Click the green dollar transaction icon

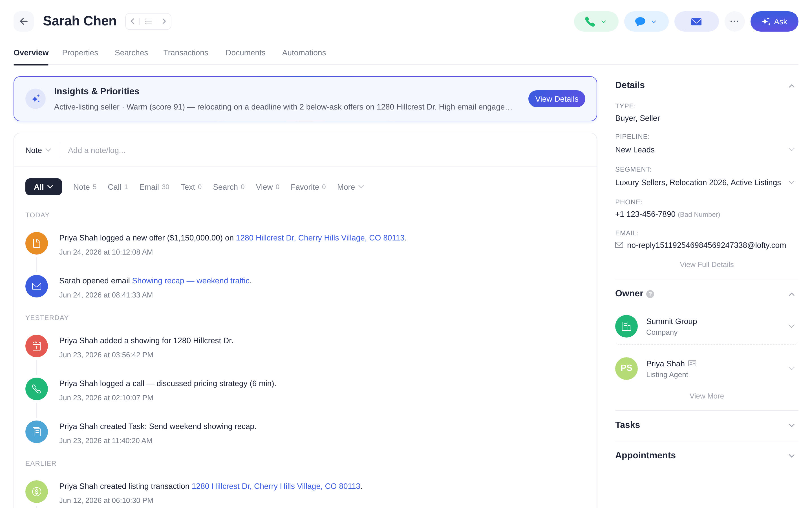tap(37, 492)
